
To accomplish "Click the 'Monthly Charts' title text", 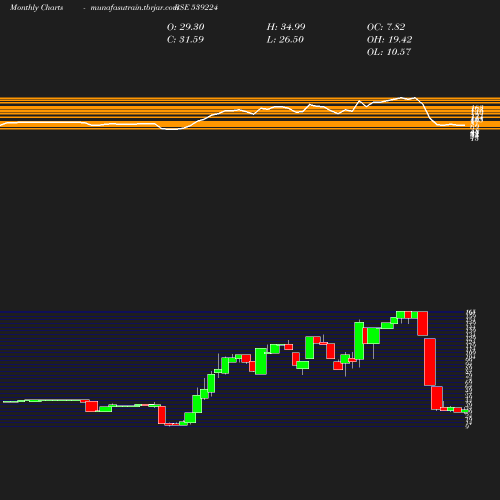I will click(37, 8).
